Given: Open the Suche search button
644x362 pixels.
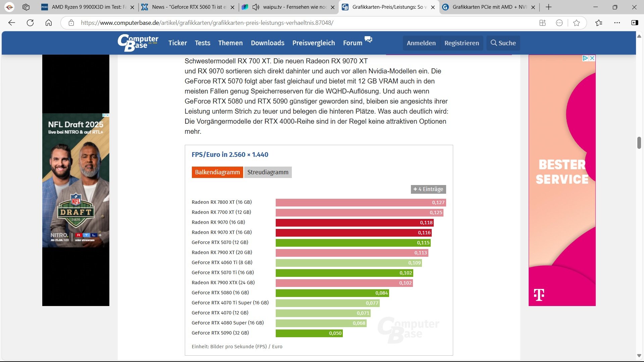Looking at the screenshot, I should [503, 43].
